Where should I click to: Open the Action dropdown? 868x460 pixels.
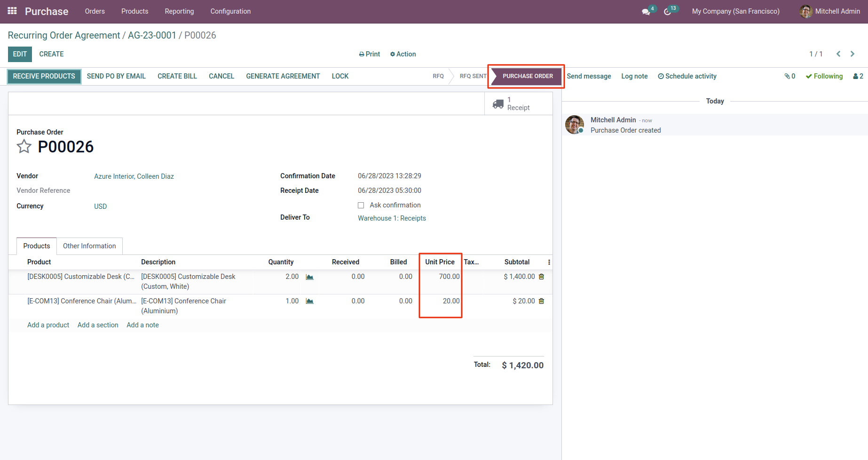[x=403, y=54]
